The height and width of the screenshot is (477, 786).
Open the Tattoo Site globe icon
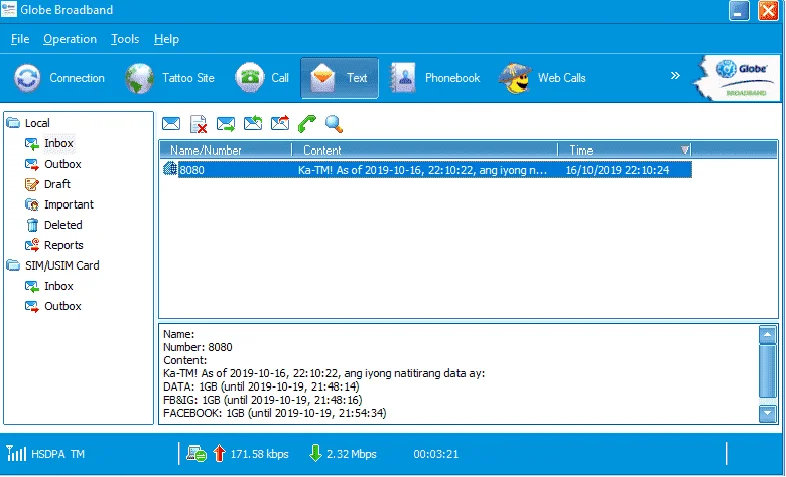(x=139, y=78)
